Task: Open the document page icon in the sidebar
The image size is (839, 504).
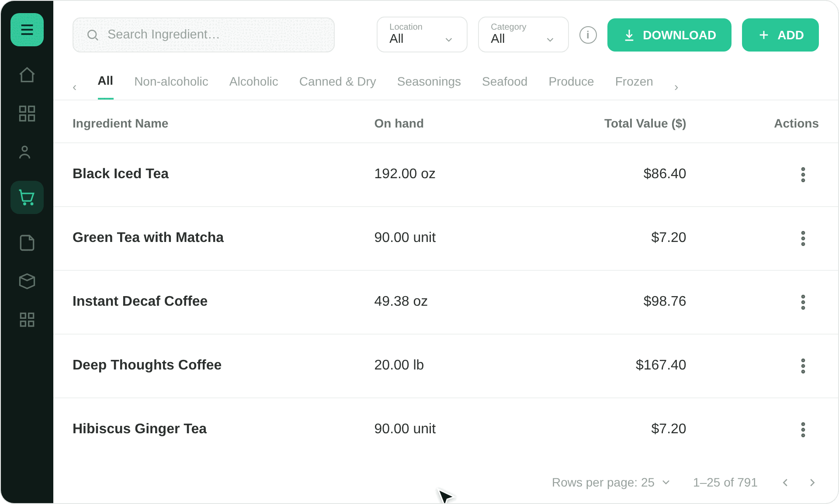Action: [27, 243]
